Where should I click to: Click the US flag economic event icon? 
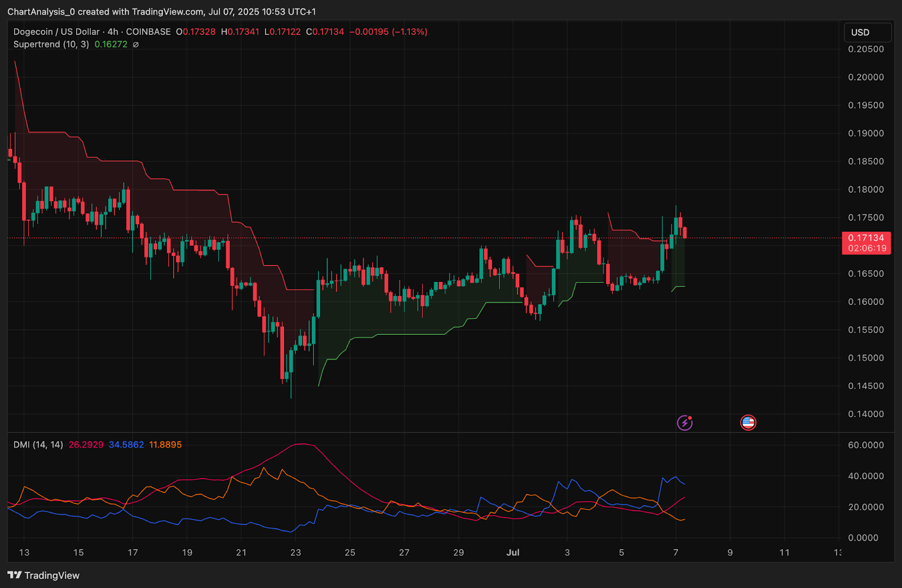pos(748,422)
